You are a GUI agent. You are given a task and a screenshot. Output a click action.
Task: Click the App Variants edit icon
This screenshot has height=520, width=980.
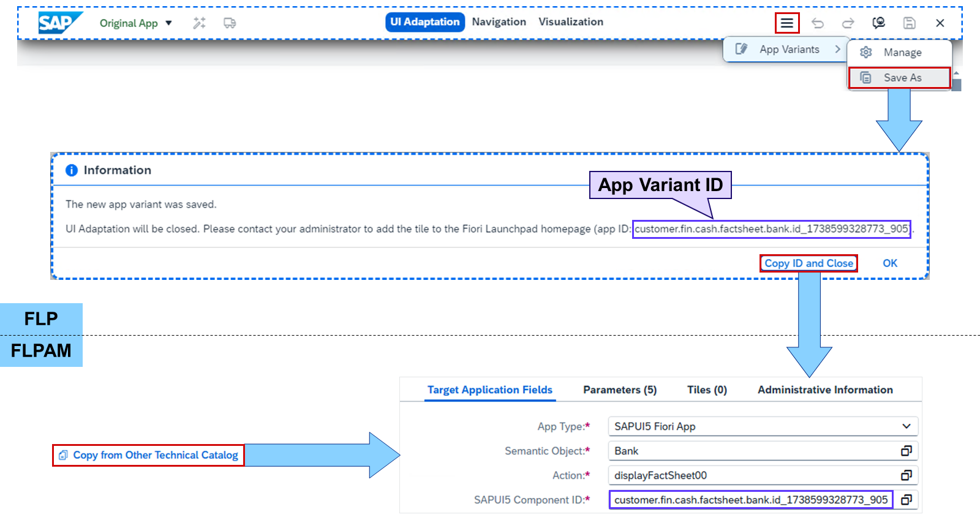point(742,49)
